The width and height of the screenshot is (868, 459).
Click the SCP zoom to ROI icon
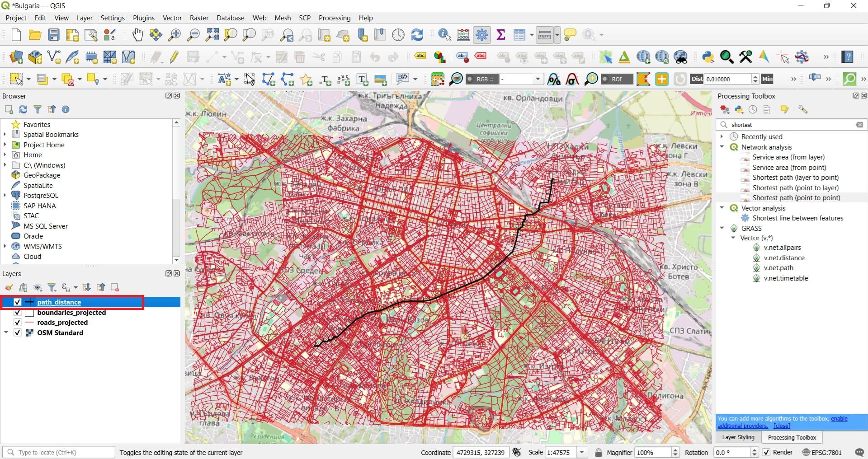(x=591, y=79)
